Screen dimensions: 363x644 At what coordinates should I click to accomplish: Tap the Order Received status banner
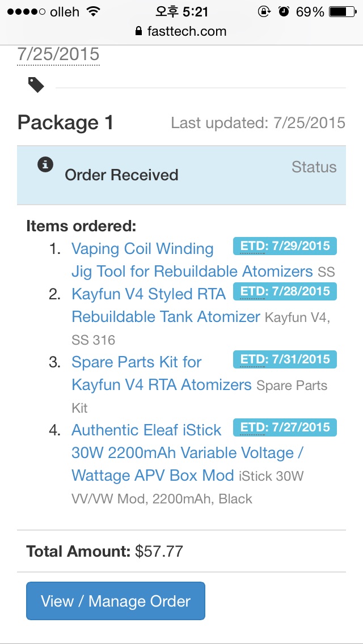[x=181, y=175]
